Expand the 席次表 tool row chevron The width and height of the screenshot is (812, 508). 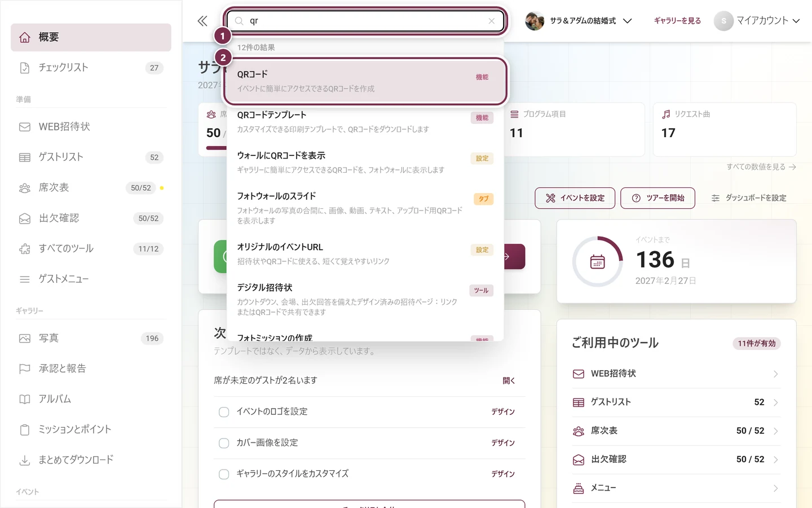click(x=776, y=431)
